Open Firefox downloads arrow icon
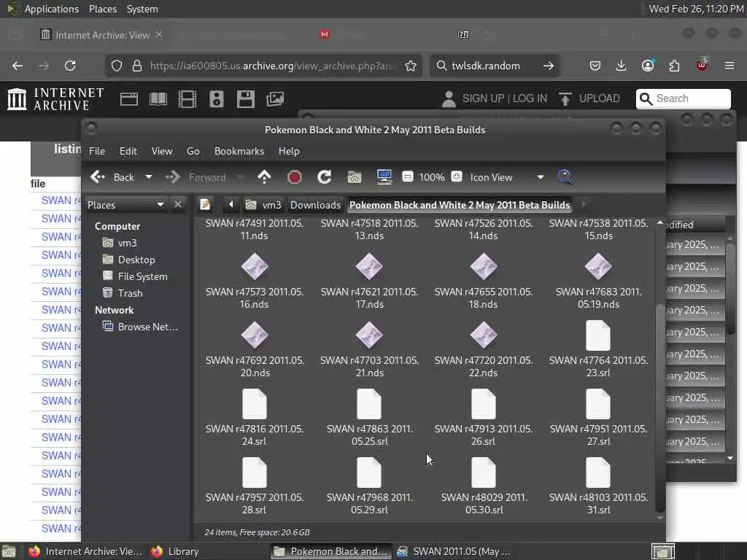The width and height of the screenshot is (747, 560). coord(621,66)
